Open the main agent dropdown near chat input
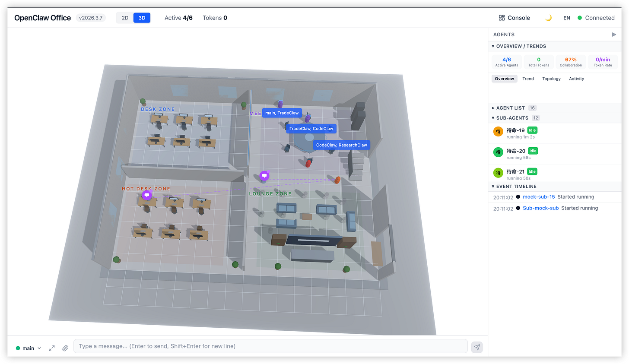 tap(28, 348)
